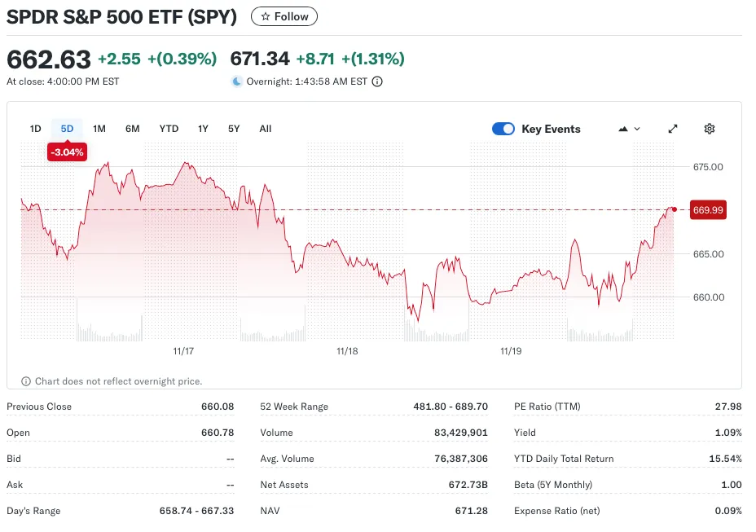This screenshot has height=532, width=756.
Task: Click the 669.99 current price label
Action: [x=707, y=210]
